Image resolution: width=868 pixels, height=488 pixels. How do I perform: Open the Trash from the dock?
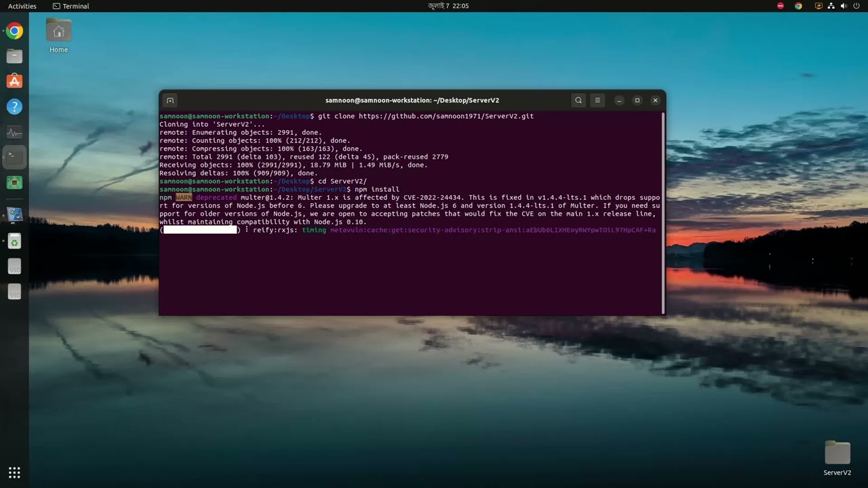point(14,241)
